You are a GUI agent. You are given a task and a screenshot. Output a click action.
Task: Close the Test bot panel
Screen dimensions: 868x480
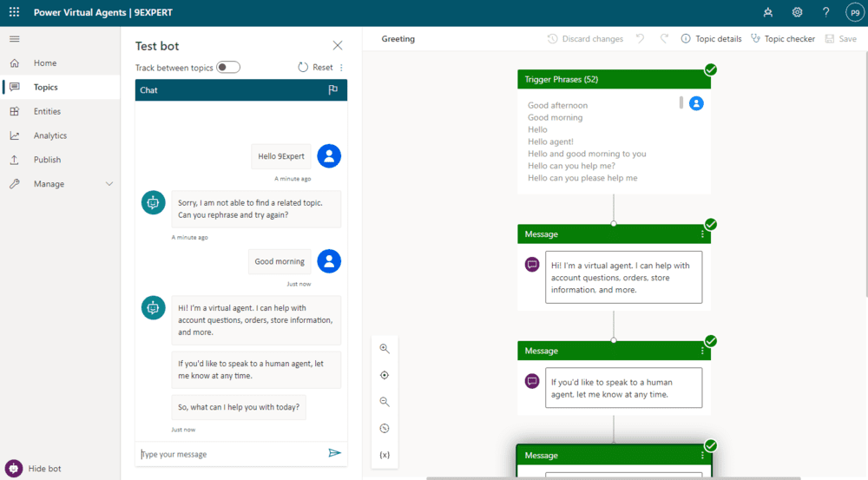pos(337,45)
